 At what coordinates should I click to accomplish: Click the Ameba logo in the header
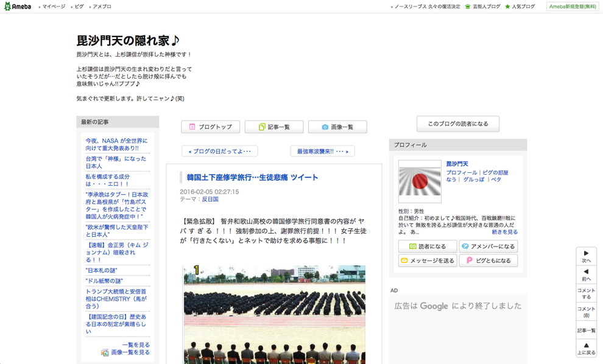click(x=17, y=7)
